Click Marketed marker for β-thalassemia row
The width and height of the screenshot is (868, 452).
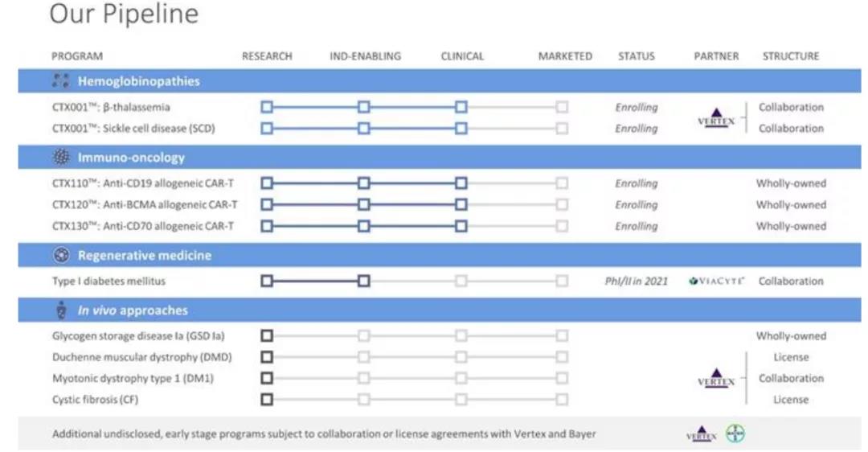point(562,107)
